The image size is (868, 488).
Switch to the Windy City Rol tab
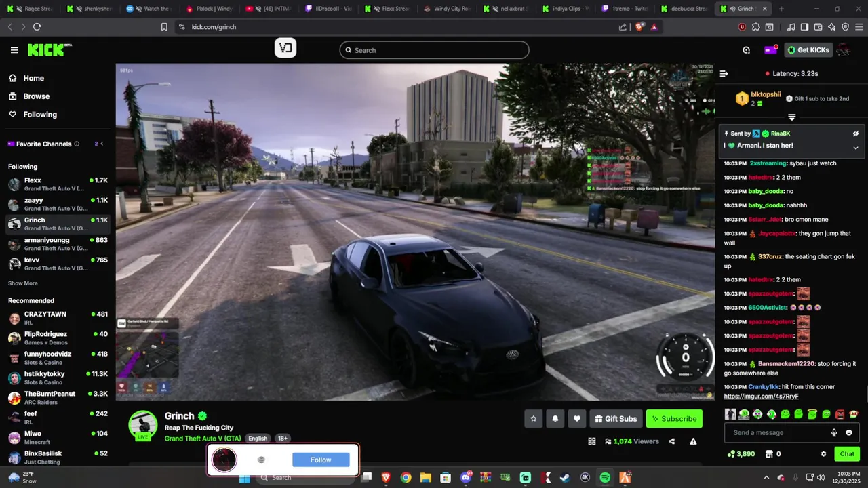coord(446,9)
